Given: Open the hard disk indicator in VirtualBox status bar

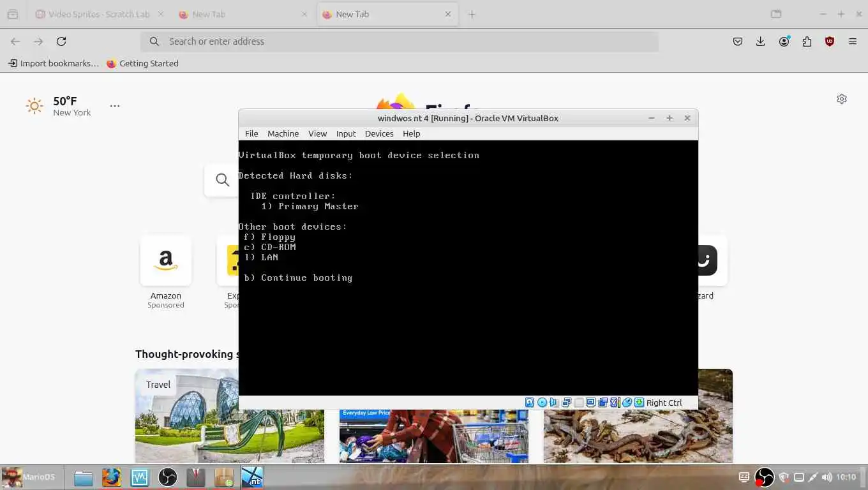Looking at the screenshot, I should click(530, 403).
